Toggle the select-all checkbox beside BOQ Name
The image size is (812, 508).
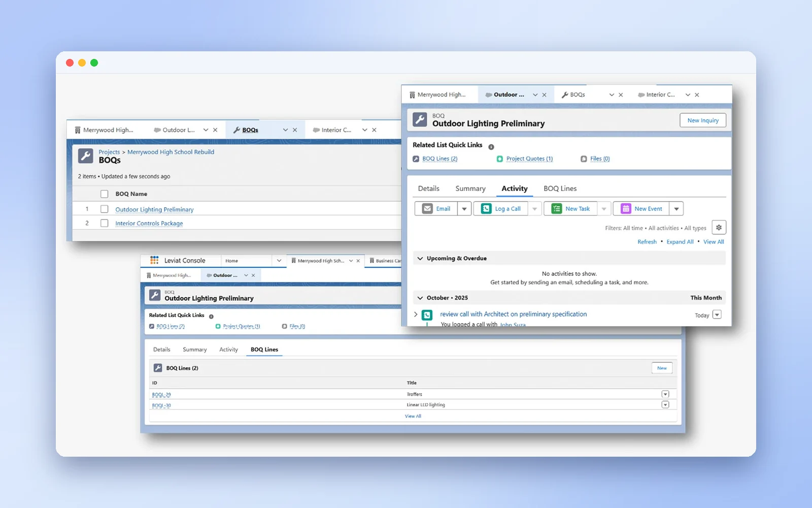(x=105, y=194)
